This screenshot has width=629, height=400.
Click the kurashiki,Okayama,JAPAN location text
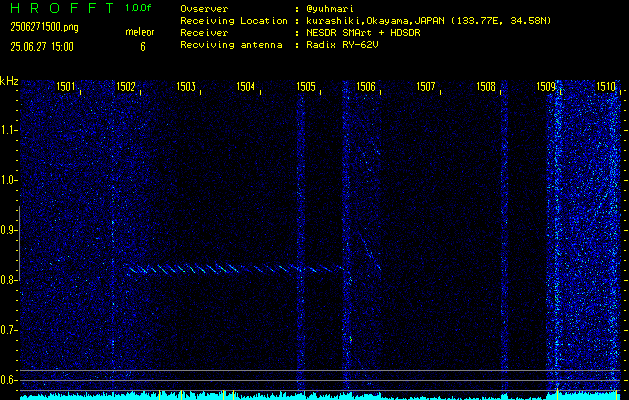pos(375,21)
